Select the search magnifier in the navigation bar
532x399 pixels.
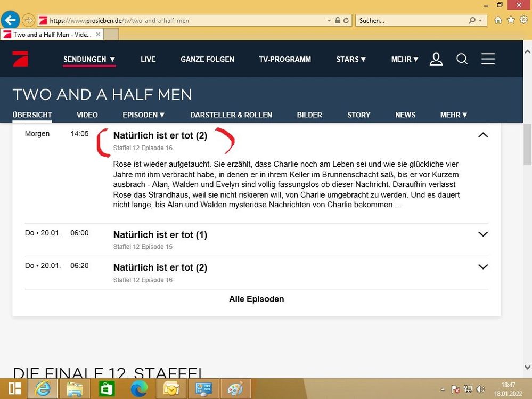(462, 59)
